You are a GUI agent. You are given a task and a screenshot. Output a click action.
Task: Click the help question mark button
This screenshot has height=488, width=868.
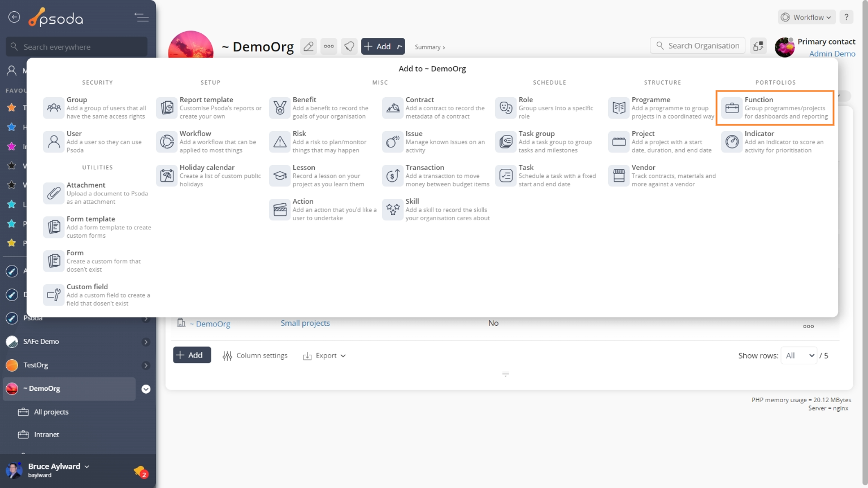coord(847,18)
